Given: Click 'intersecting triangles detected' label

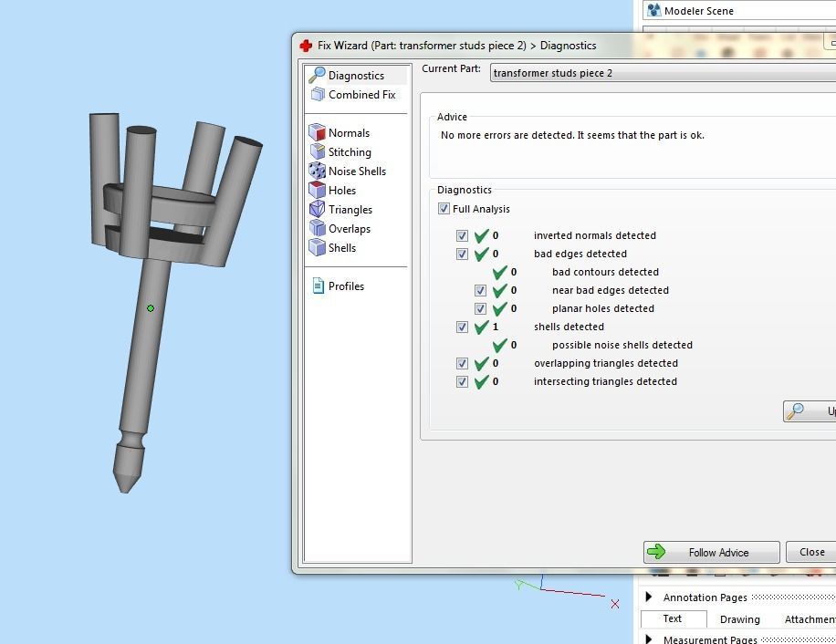Looking at the screenshot, I should point(605,381).
